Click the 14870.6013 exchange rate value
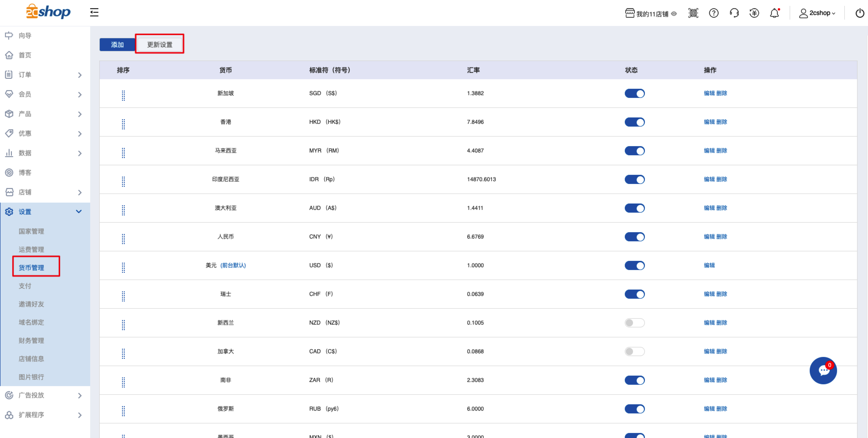Image resolution: width=868 pixels, height=438 pixels. pos(481,179)
